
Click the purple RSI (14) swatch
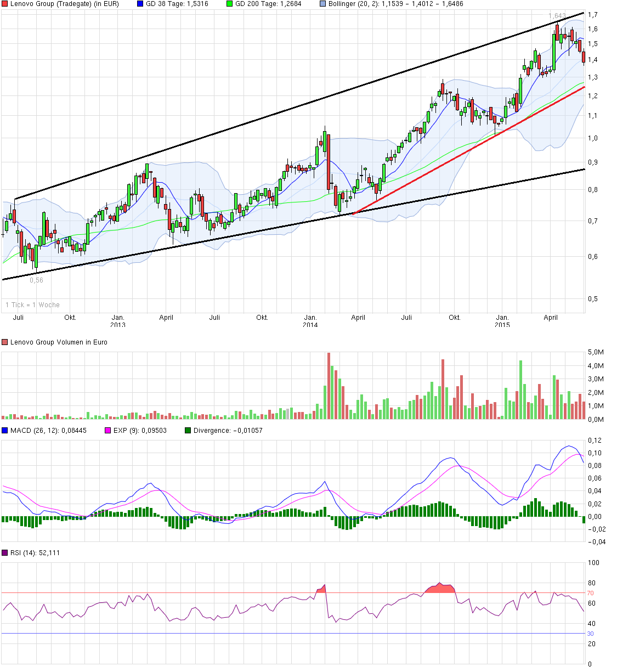click(5, 553)
